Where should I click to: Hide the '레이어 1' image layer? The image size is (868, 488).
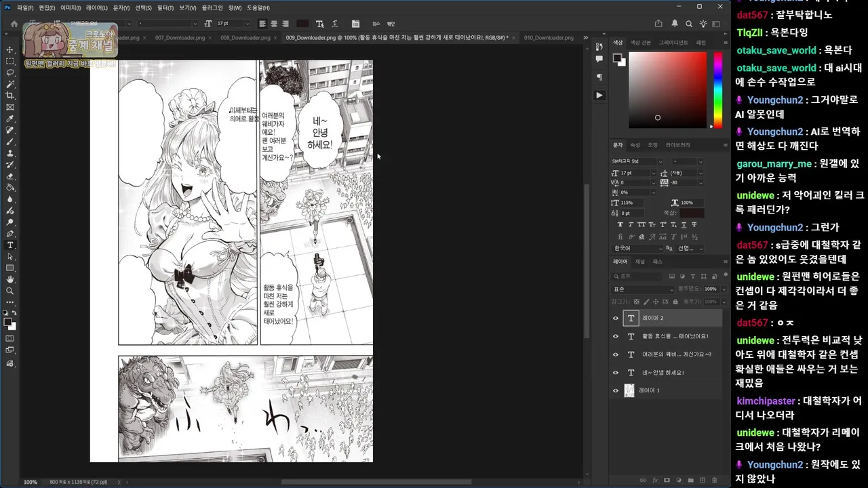[616, 390]
